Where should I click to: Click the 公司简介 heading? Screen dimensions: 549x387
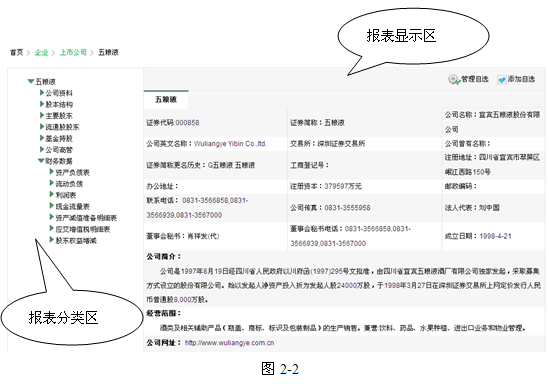164,256
